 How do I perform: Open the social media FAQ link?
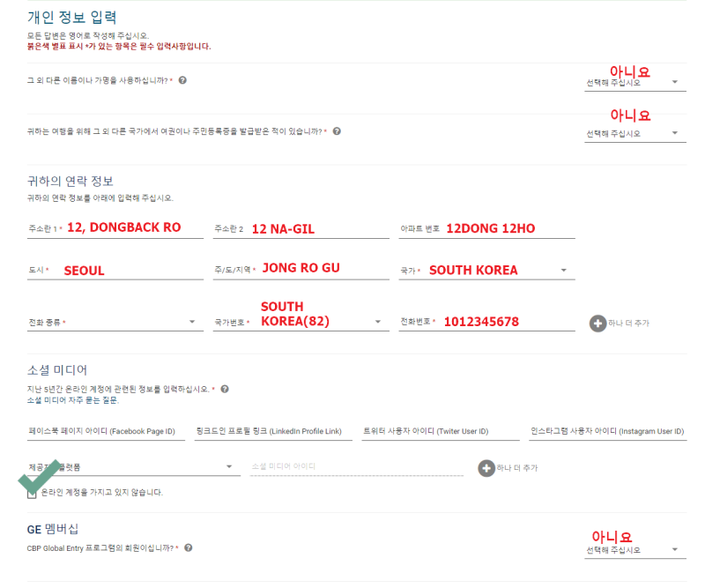click(73, 400)
